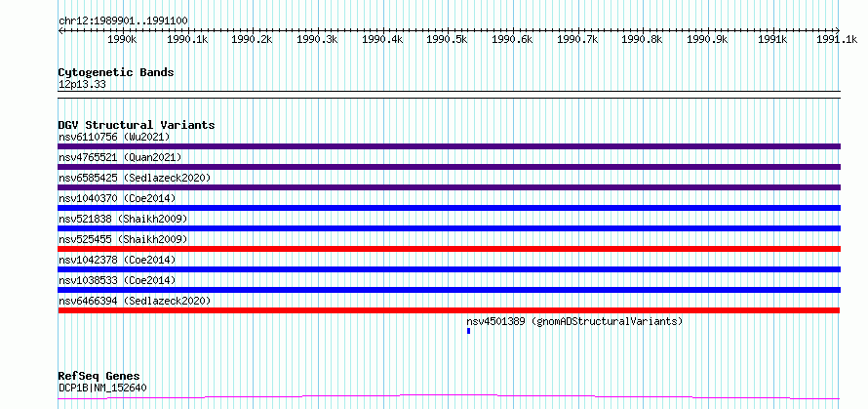Click the 1990.7k ruler tick label

pos(577,39)
